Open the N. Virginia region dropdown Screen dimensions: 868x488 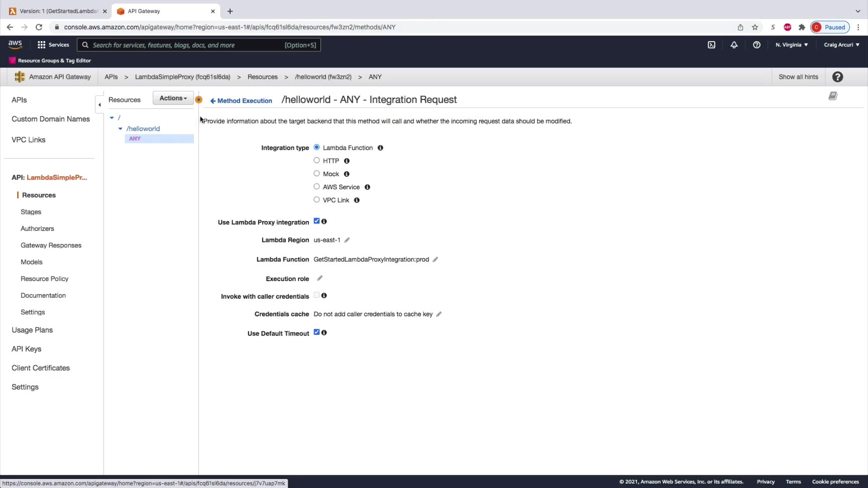pyautogui.click(x=792, y=45)
